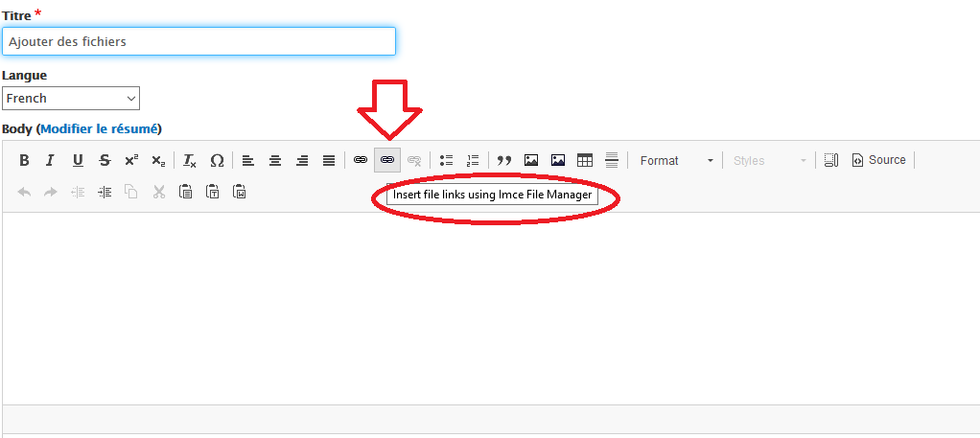Click the greyed-out unlink icon
This screenshot has height=438, width=980.
(x=413, y=161)
